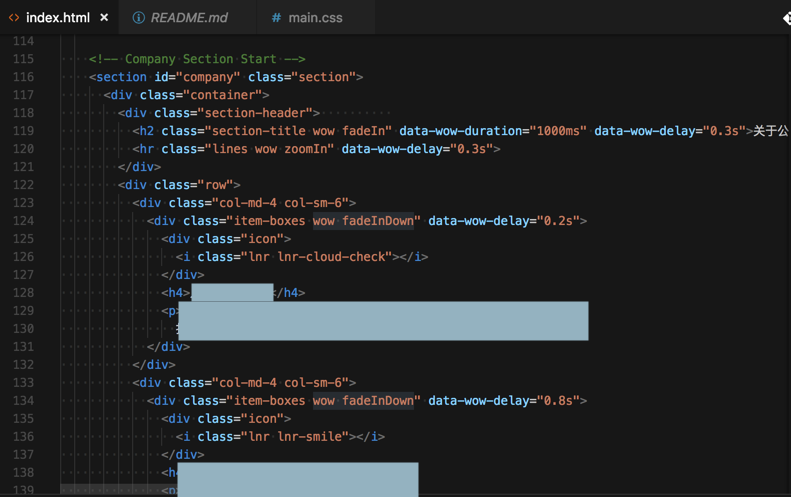The width and height of the screenshot is (791, 497).
Task: Select line number 128 in gutter
Action: pyautogui.click(x=23, y=293)
